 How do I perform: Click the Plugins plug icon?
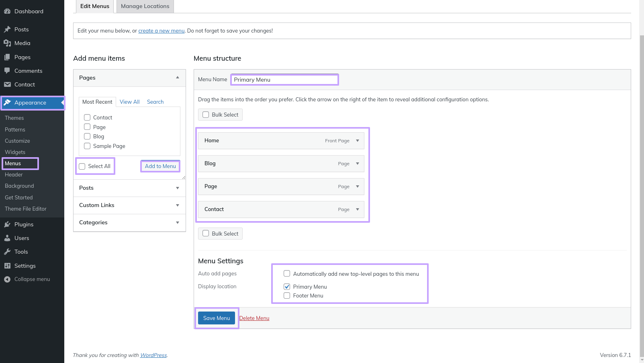(7, 224)
